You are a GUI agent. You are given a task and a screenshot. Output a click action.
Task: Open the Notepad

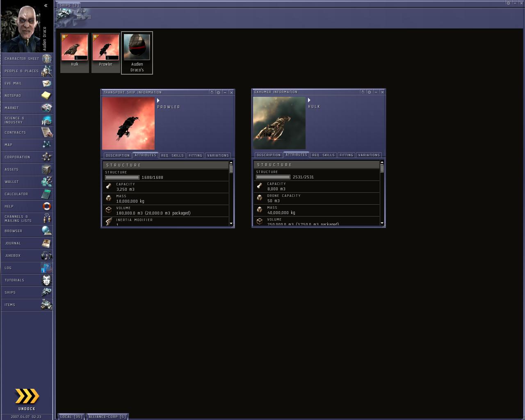27,96
